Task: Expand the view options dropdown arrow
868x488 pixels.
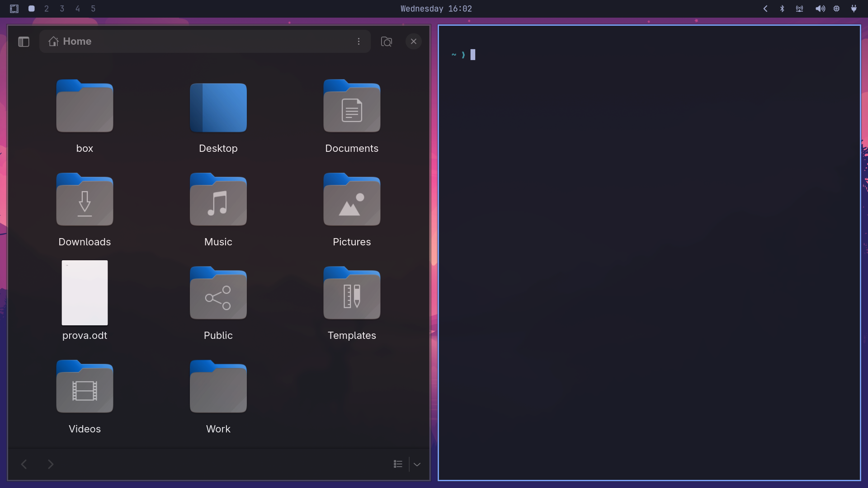Action: 417,464
